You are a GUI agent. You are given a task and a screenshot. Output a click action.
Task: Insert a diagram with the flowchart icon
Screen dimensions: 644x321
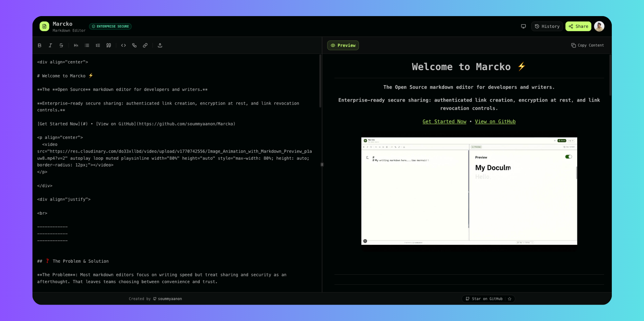click(x=134, y=45)
